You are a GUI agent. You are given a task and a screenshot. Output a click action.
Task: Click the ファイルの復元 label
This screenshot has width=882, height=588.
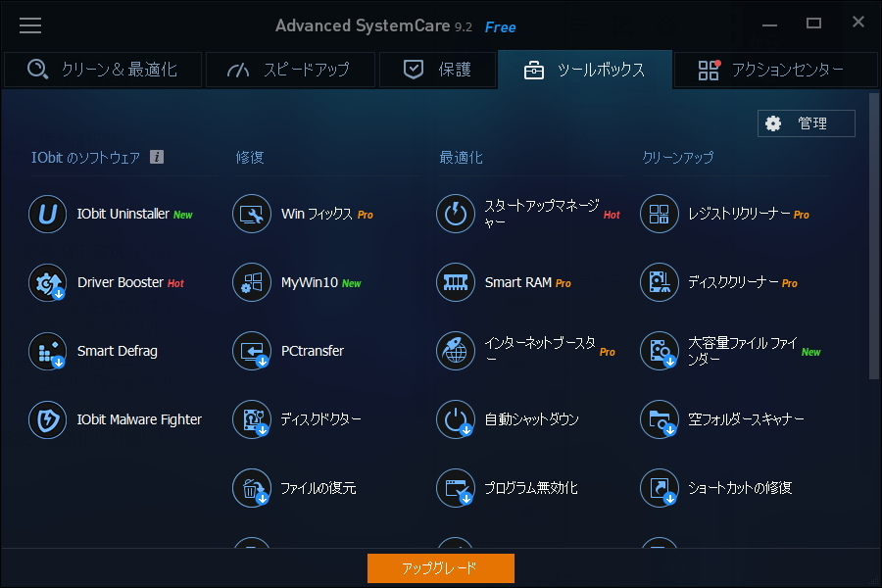click(318, 488)
